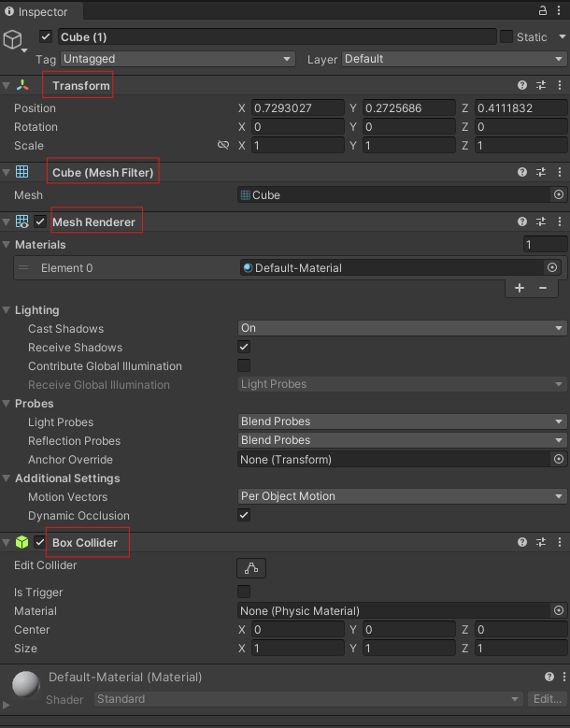
Task: Click the Mesh object picker circle
Action: (x=559, y=194)
